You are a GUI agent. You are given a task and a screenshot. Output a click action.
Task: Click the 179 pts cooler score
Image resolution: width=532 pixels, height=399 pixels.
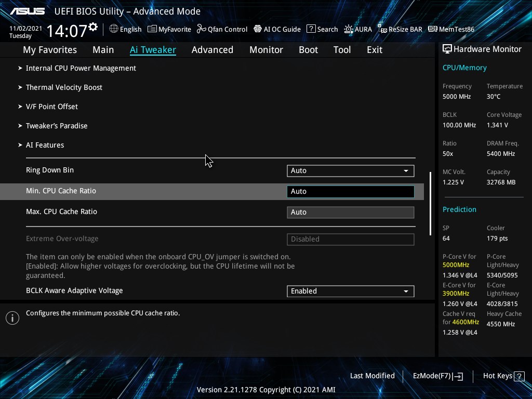497,238
